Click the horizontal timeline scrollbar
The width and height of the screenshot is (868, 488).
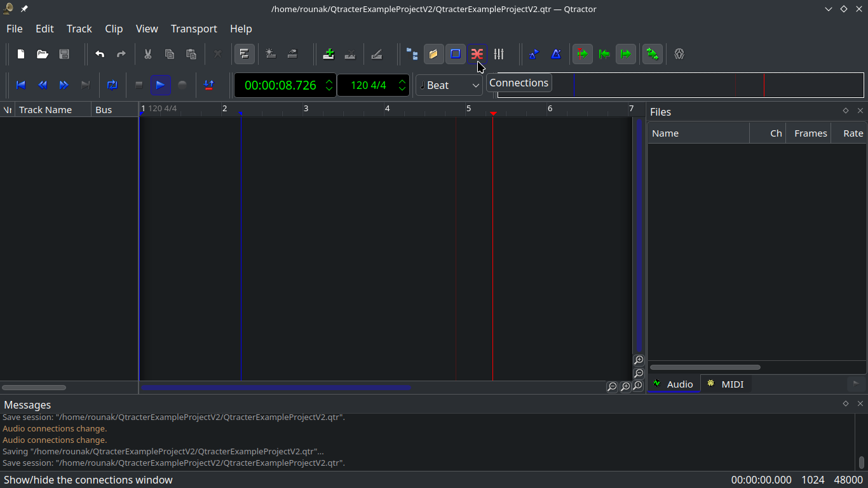pyautogui.click(x=276, y=387)
